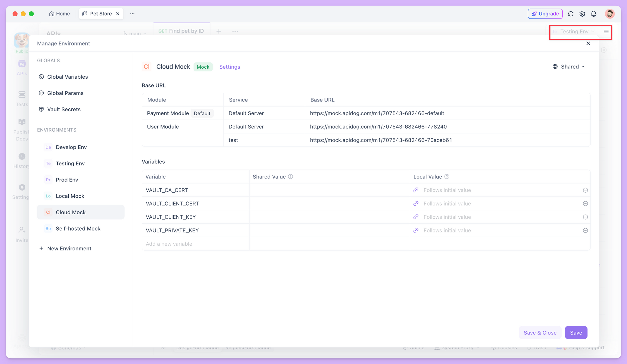Click the Save & Close button

tap(540, 333)
